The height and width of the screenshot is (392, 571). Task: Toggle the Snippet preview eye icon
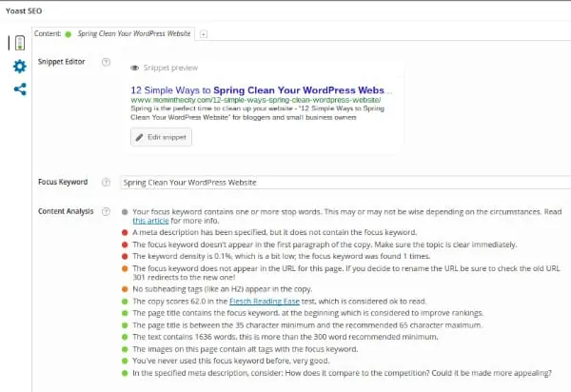(x=135, y=68)
